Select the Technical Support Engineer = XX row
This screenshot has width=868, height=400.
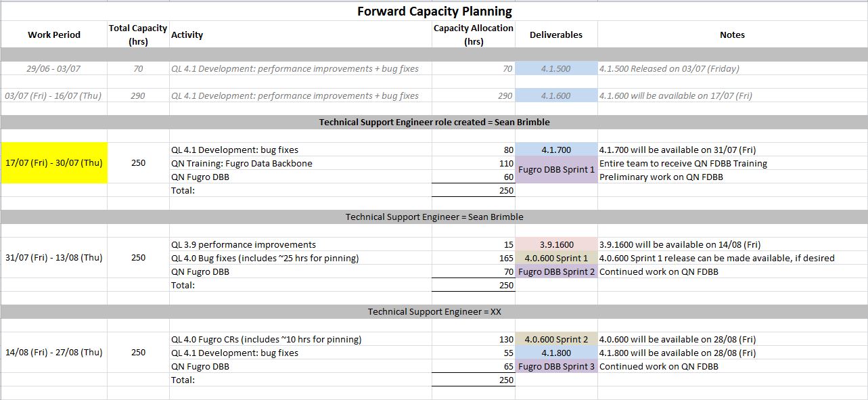[x=434, y=312]
